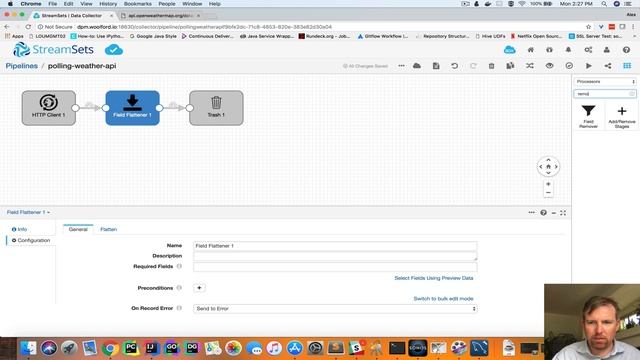The height and width of the screenshot is (360, 640).
Task: Click Switch to bulk edit mode link
Action: [x=443, y=299]
